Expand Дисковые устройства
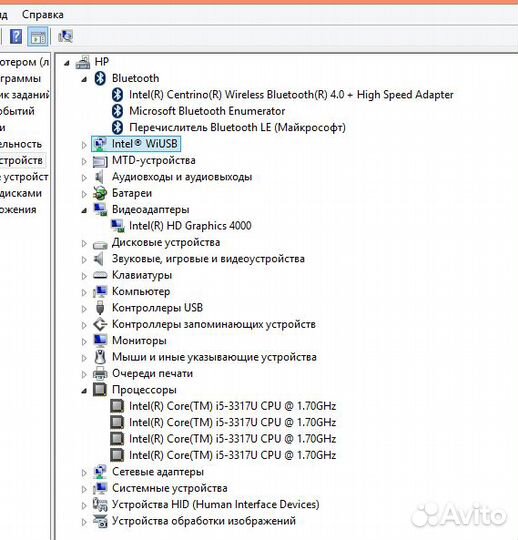Screen dimensions: 518x540 click(x=84, y=243)
